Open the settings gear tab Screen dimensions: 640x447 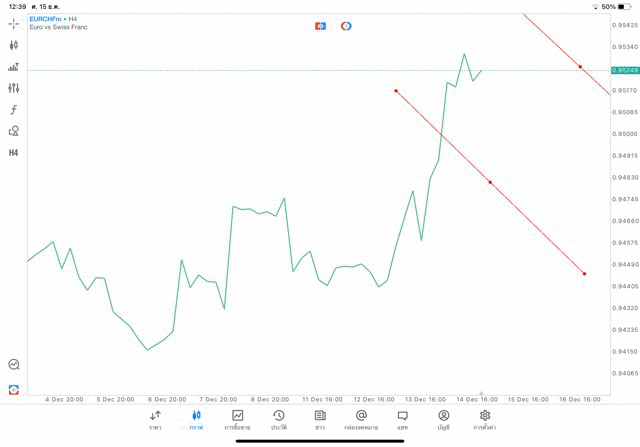(x=485, y=419)
